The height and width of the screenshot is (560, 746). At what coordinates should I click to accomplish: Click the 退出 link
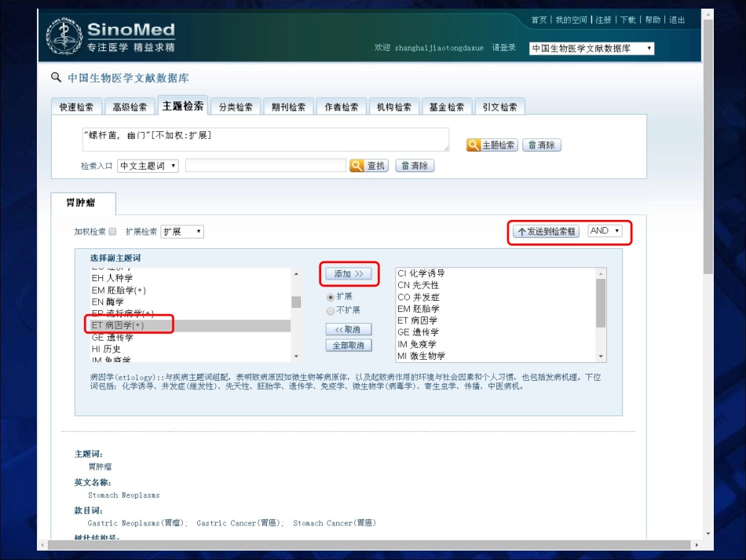[677, 20]
